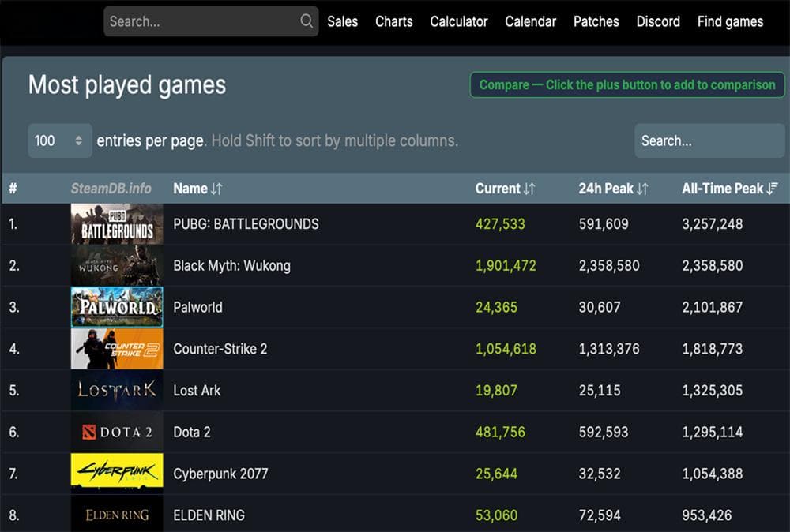Open Dota 2 game link
Screen dimensions: 790x532
[192, 432]
